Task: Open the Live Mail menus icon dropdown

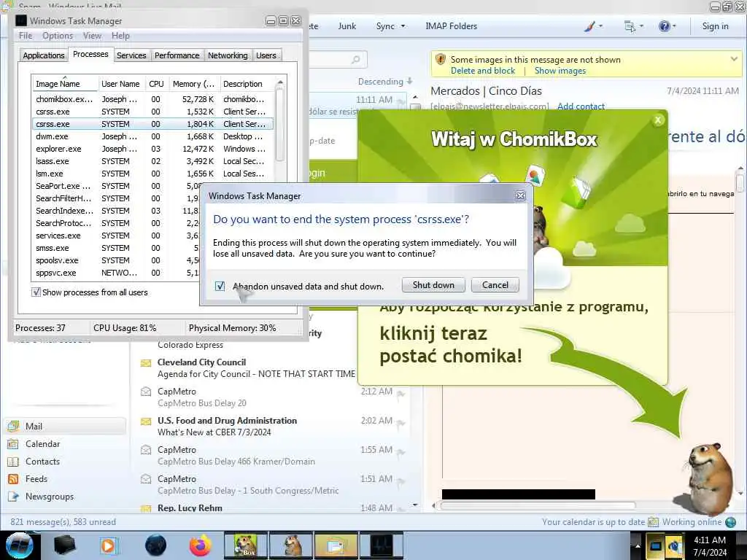Action: 633,26
